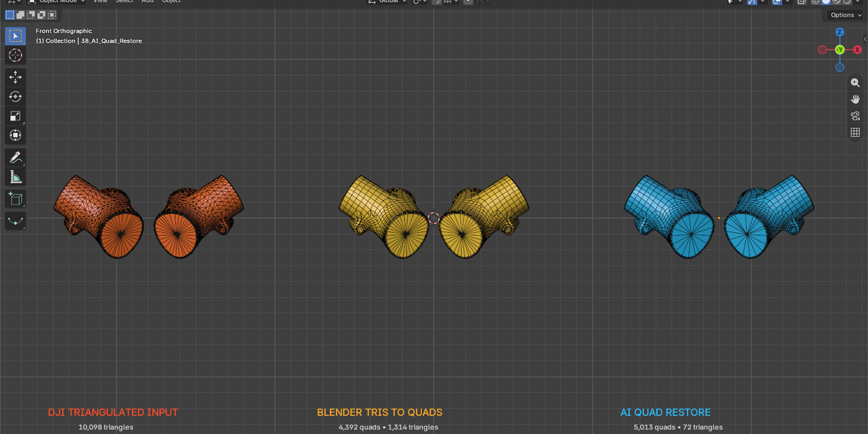
Task: Click the 3D cursor between yellow meshes
Action: pos(433,218)
